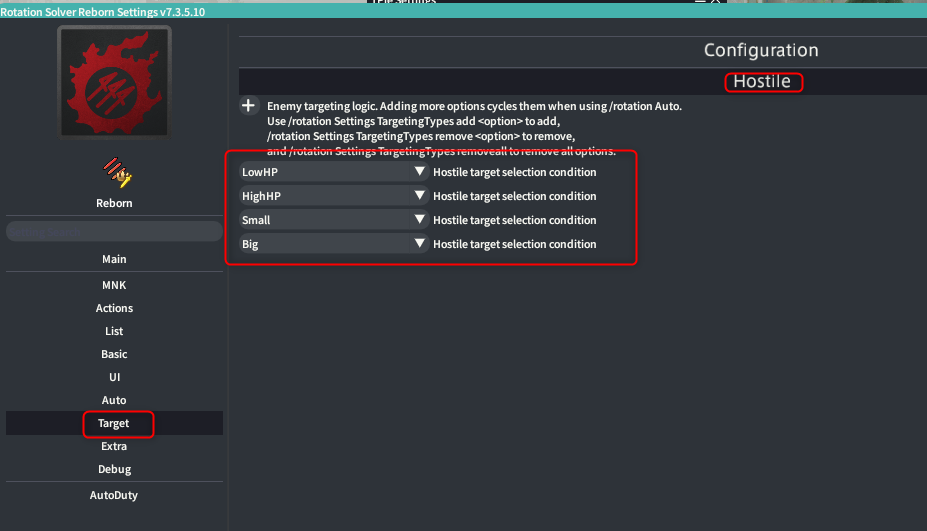This screenshot has height=531, width=927.
Task: Open the Small target condition dropdown
Action: (334, 220)
